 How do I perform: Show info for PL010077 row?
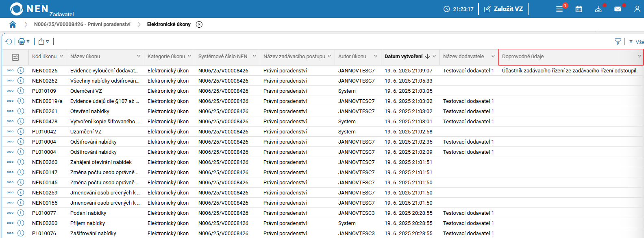coord(21,213)
